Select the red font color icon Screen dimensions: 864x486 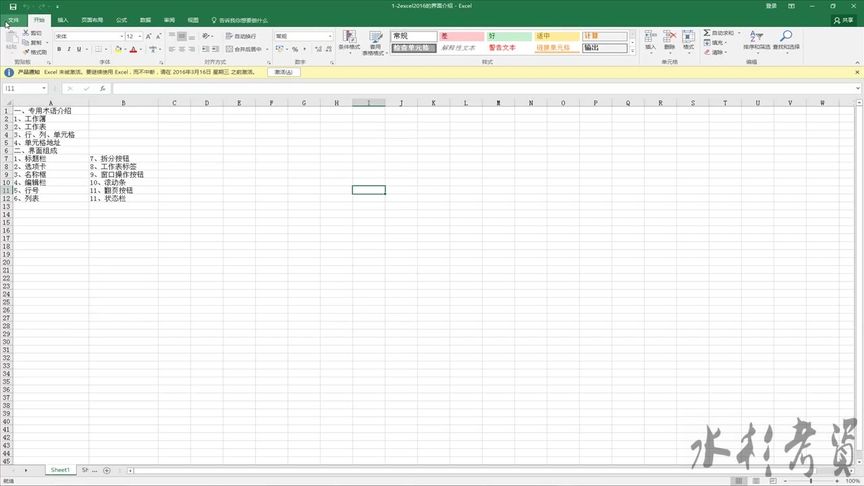click(133, 50)
